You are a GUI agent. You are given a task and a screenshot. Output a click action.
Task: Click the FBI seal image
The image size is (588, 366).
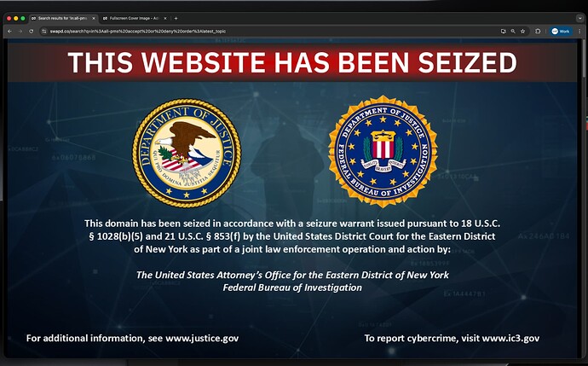[383, 151]
